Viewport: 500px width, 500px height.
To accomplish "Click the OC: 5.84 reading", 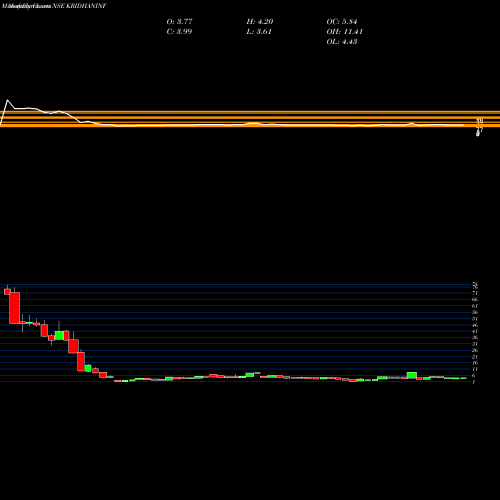I will tap(342, 22).
